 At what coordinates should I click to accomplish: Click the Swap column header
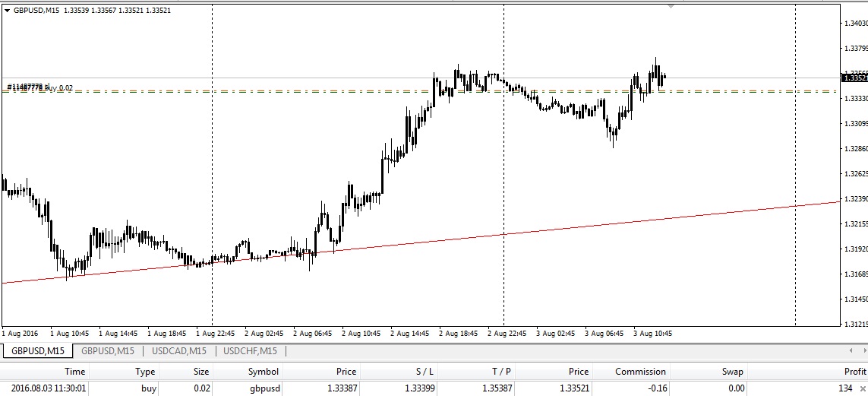click(732, 372)
